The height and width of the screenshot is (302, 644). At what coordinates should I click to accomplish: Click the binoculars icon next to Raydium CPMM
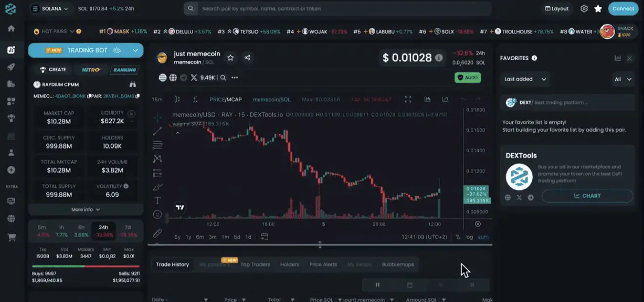(133, 84)
